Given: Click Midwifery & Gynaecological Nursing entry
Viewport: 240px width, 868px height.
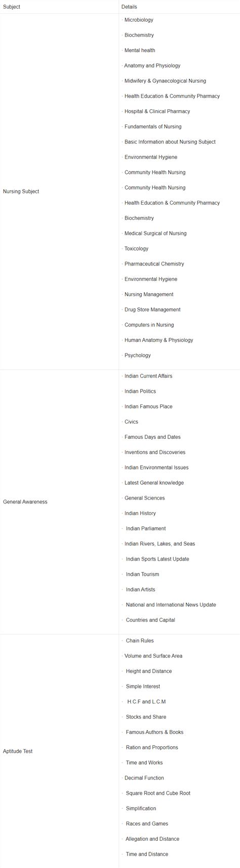Looking at the screenshot, I should pos(165,81).
